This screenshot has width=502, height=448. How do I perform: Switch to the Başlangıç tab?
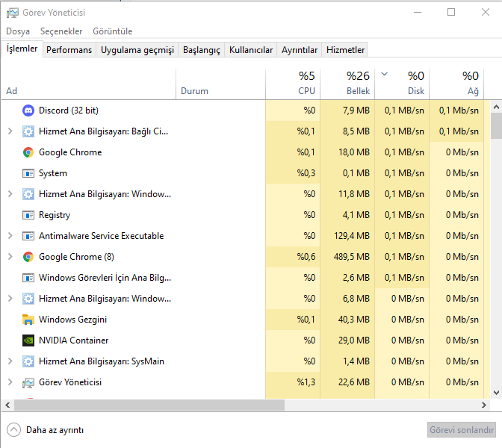pos(202,50)
